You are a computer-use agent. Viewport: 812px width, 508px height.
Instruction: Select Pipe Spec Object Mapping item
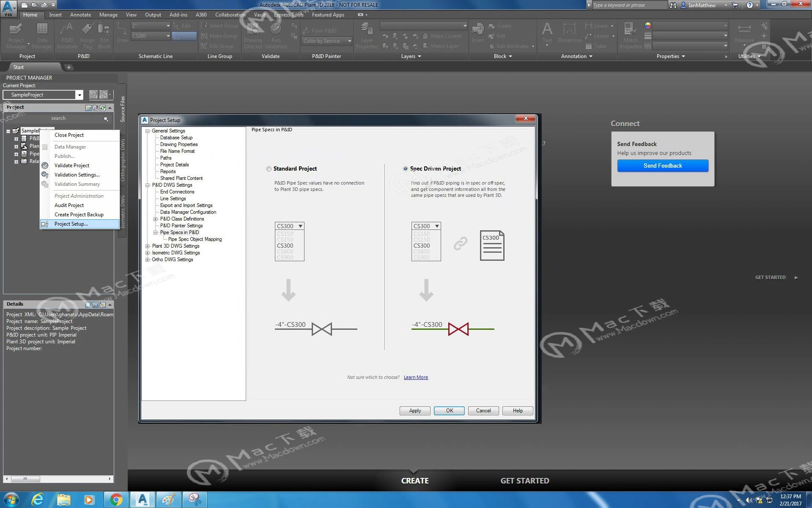[195, 240]
